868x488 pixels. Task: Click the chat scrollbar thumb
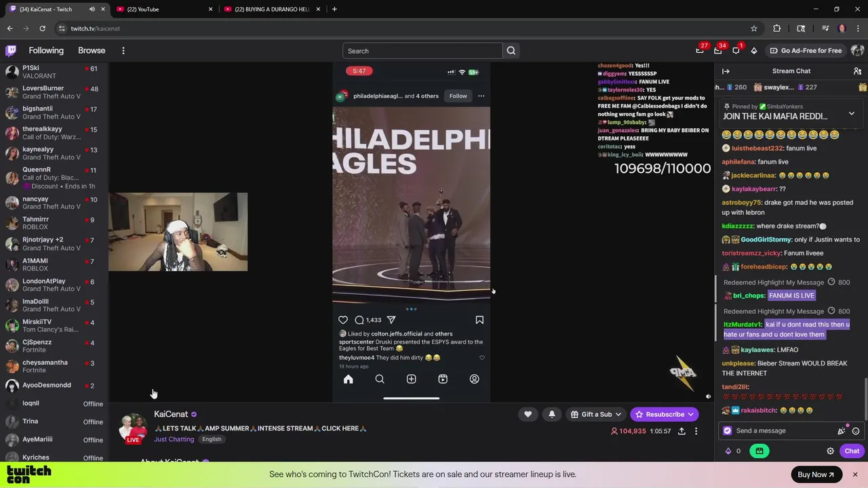click(x=865, y=399)
